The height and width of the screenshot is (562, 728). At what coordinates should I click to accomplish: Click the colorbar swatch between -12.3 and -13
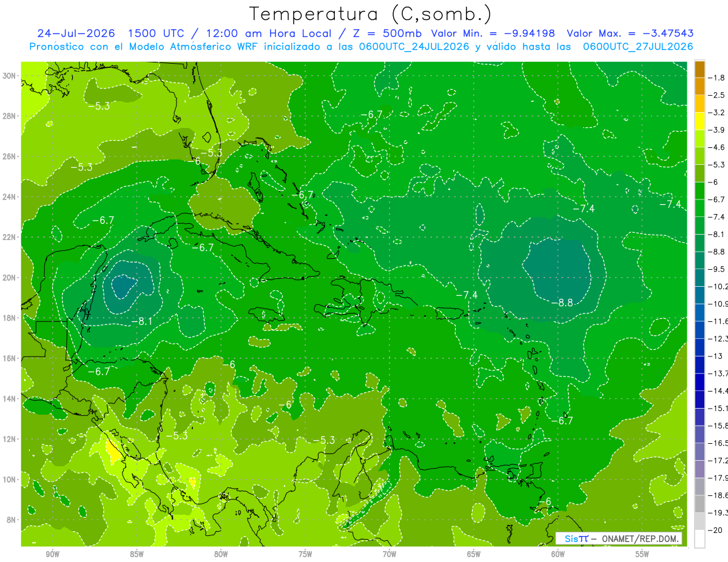click(699, 347)
